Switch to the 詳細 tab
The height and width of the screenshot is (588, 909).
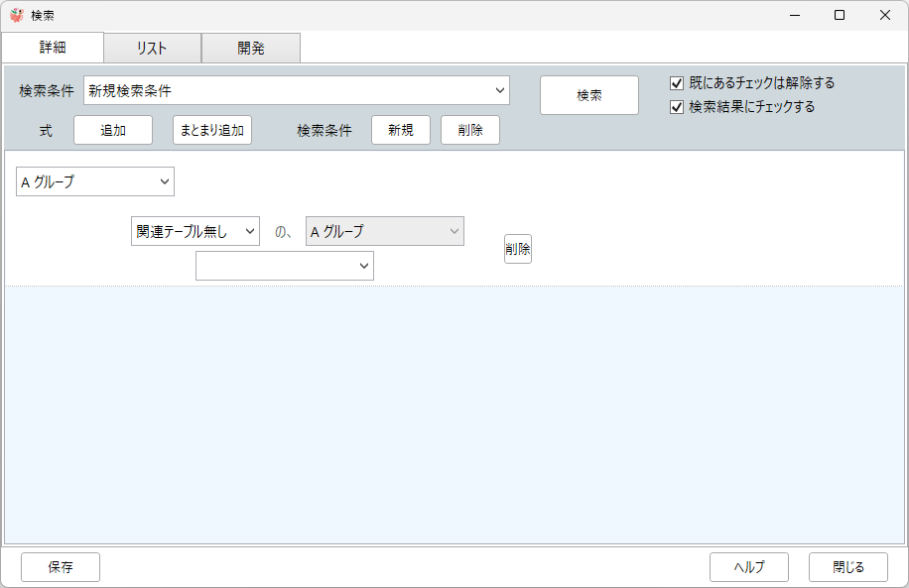(x=53, y=48)
